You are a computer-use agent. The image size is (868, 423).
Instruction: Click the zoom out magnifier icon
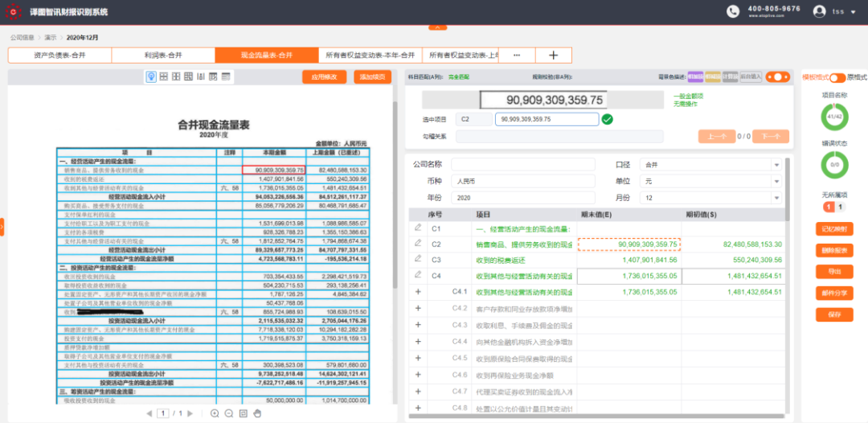pos(228,413)
